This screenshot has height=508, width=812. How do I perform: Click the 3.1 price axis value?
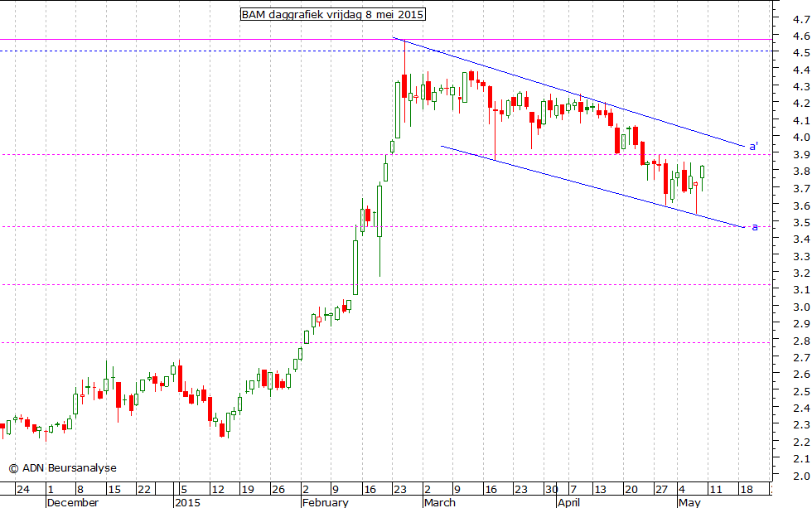coord(801,290)
